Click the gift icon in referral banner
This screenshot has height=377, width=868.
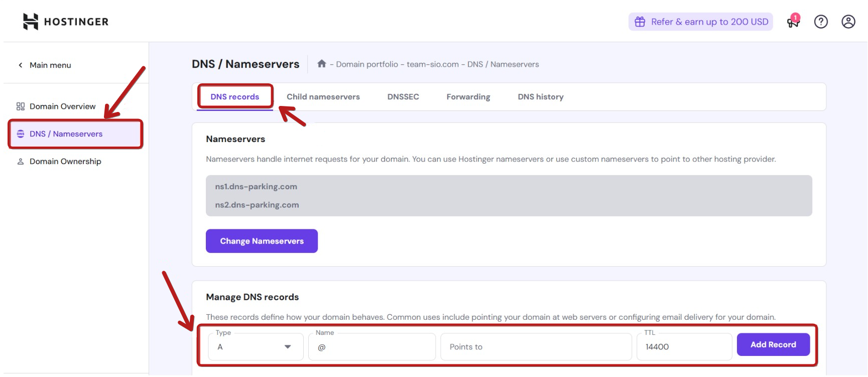pos(640,22)
